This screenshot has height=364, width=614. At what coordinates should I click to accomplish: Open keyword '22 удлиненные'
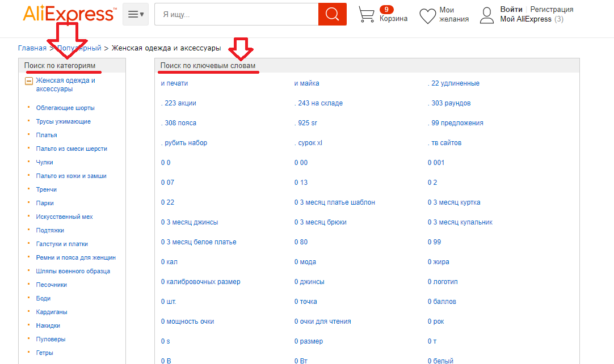tap(453, 83)
